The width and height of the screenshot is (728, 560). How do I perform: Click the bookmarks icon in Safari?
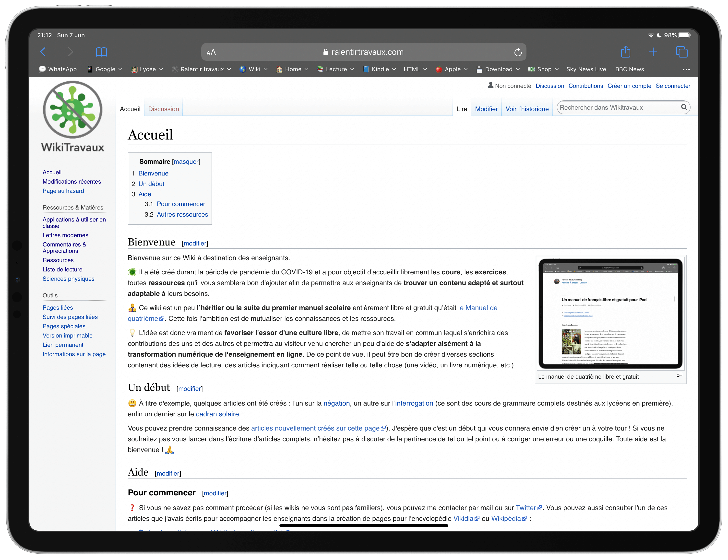pos(101,52)
